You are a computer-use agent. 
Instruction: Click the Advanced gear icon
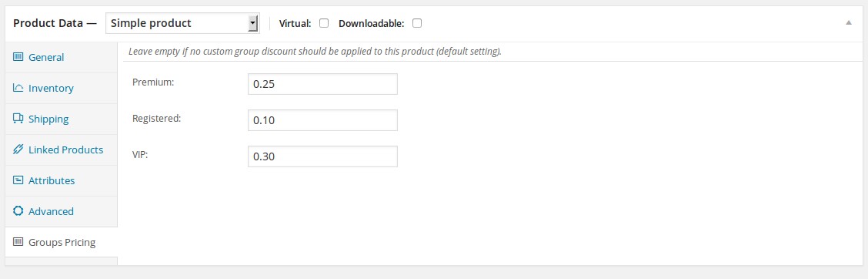(18, 211)
